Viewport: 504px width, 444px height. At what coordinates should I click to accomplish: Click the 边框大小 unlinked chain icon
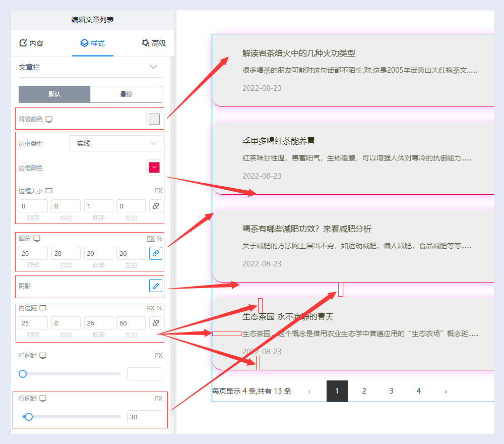[x=156, y=206]
